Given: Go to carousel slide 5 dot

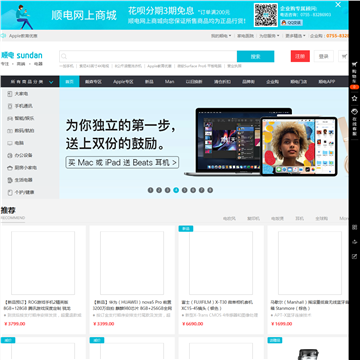Looking at the screenshot, I should pos(185,190).
